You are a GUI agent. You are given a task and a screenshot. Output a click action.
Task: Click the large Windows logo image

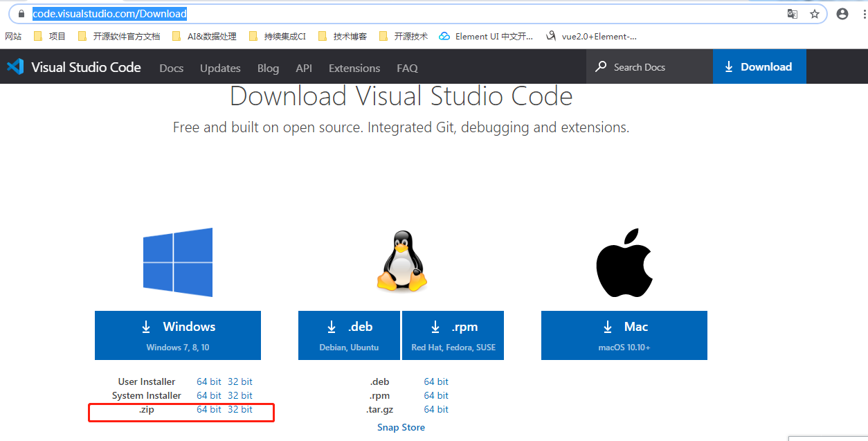(178, 262)
